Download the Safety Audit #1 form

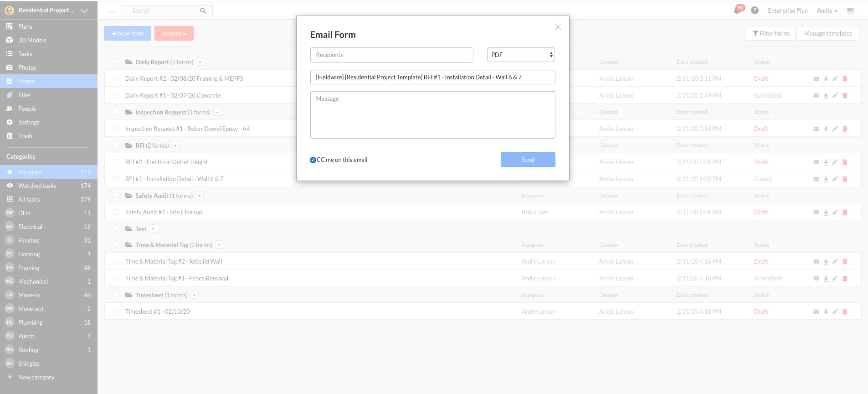coord(826,213)
